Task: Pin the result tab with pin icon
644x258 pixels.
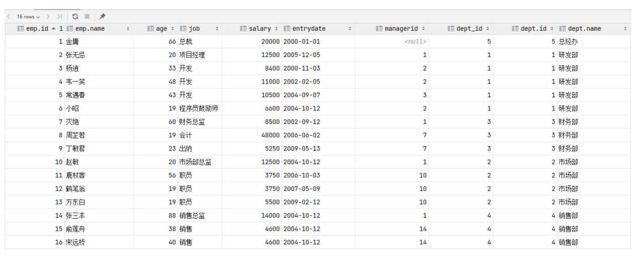Action: point(103,17)
